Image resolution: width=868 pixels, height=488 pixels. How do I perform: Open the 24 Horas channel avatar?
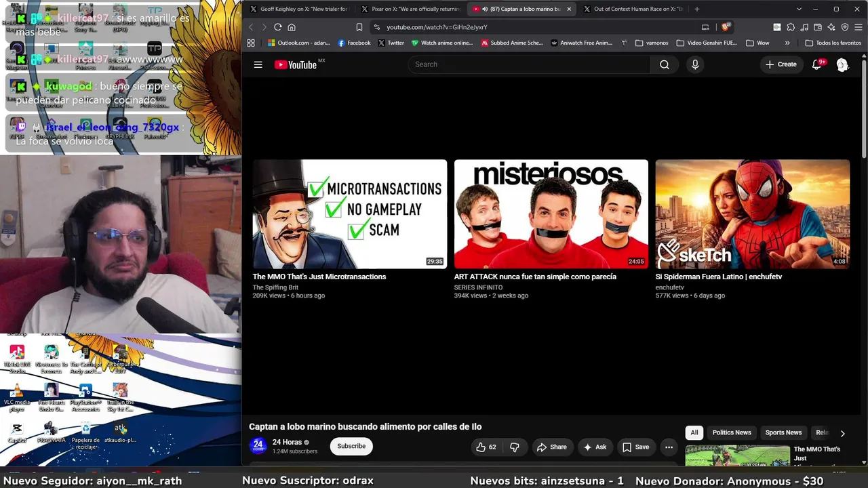click(258, 445)
